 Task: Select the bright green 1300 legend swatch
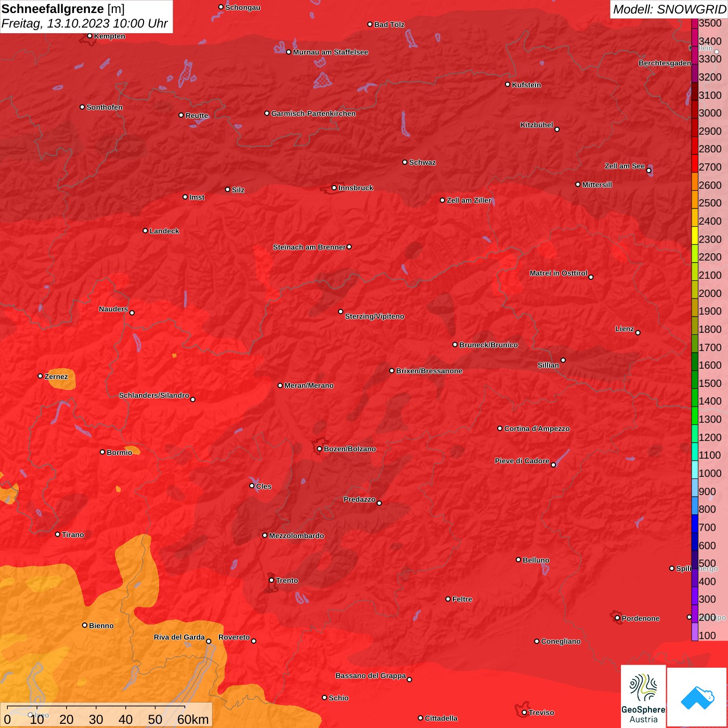coord(695,415)
